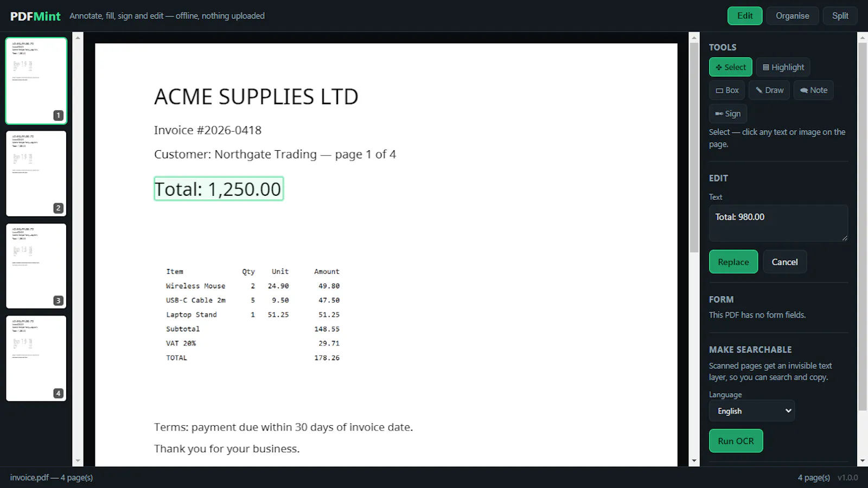Click the right sidebar scrollbar thumb
This screenshot has height=488, width=868.
[863, 227]
